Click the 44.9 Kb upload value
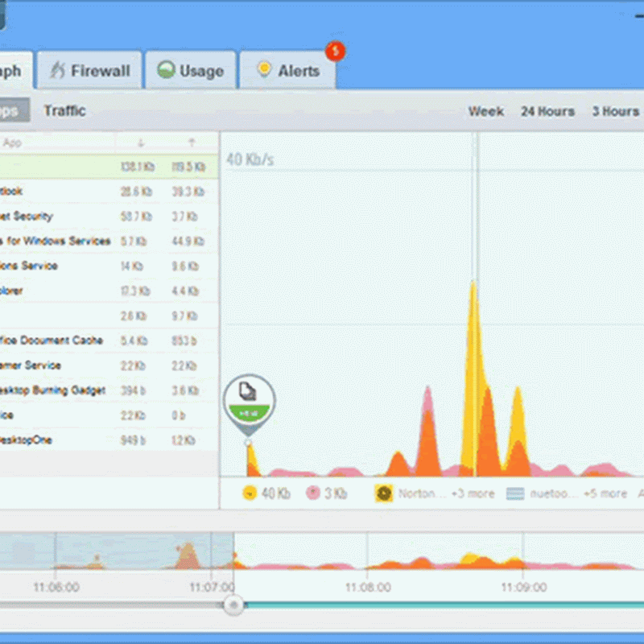644x644 pixels. pyautogui.click(x=188, y=241)
